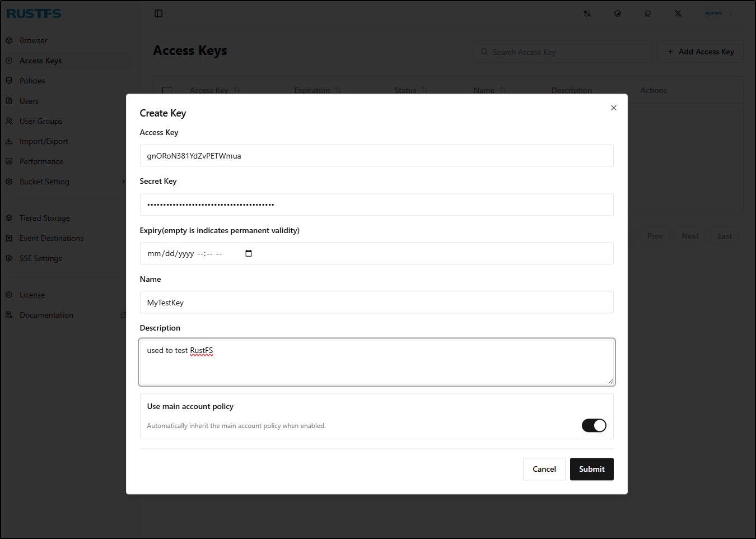Tick the select-all checkbox in table header
Image resolution: width=756 pixels, height=539 pixels.
pos(167,91)
